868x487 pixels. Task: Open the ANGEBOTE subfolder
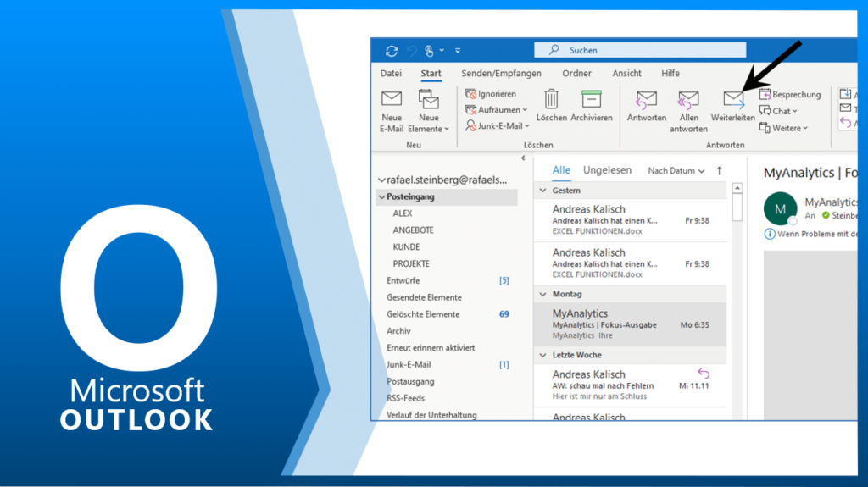pos(413,230)
